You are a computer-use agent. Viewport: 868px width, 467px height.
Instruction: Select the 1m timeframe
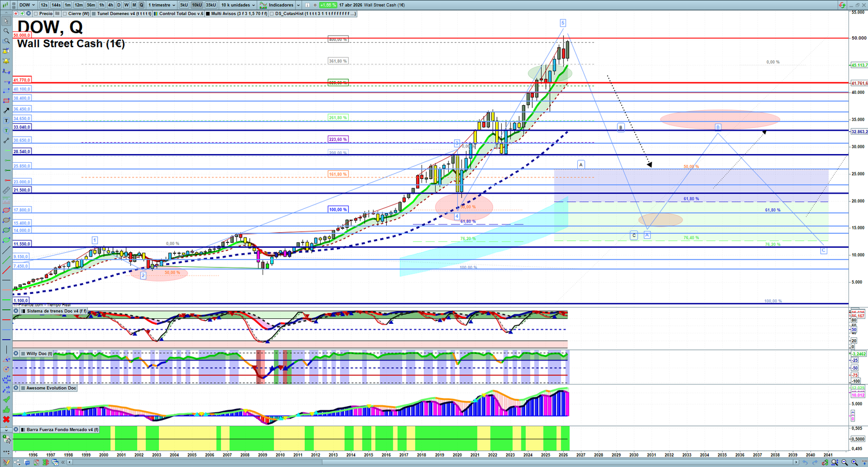68,5
